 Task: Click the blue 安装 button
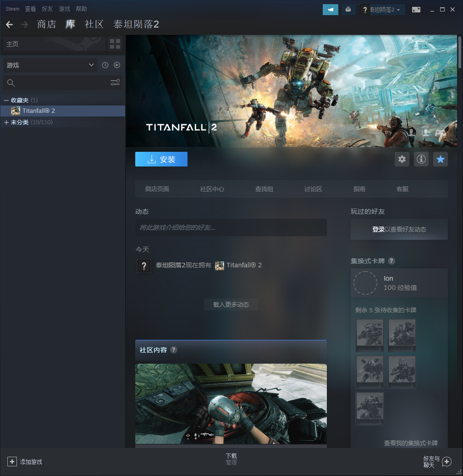(161, 159)
